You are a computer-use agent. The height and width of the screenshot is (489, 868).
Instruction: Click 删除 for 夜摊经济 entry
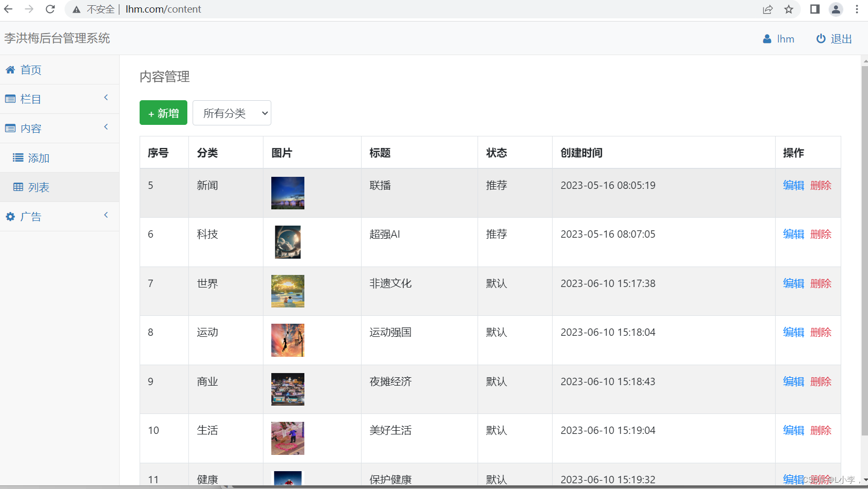pyautogui.click(x=821, y=381)
